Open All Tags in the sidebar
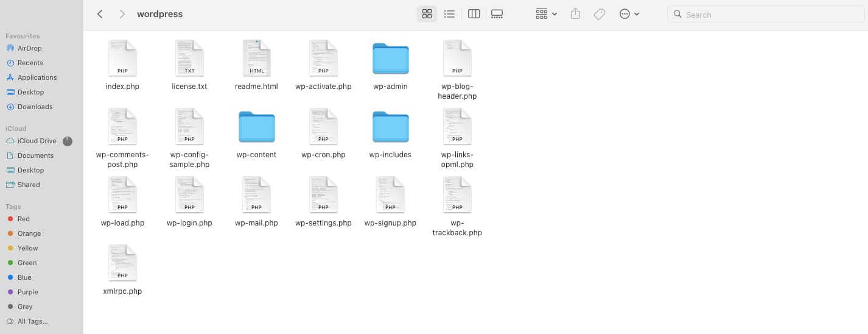Image resolution: width=868 pixels, height=334 pixels. [x=32, y=321]
